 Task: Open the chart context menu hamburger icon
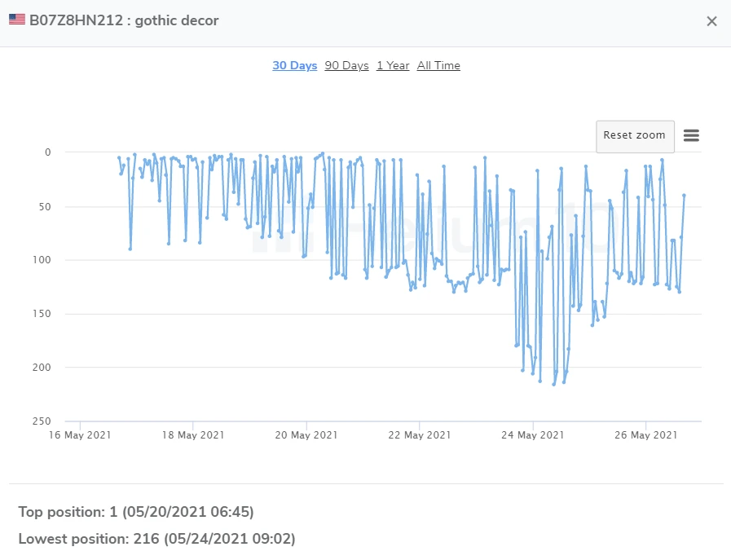pyautogui.click(x=691, y=135)
